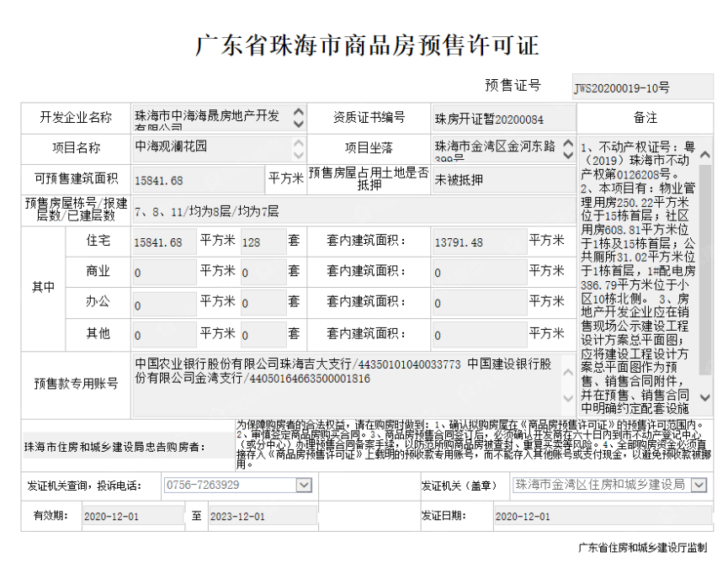Click the up arrow in 项目名称 field
The height and width of the screenshot is (568, 728).
pos(299,143)
